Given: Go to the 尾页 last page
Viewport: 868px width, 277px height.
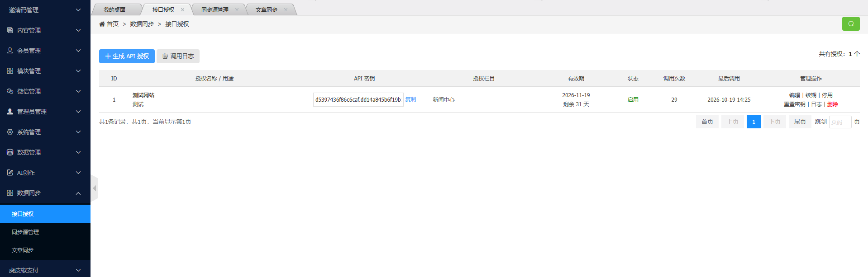Looking at the screenshot, I should click(x=800, y=122).
